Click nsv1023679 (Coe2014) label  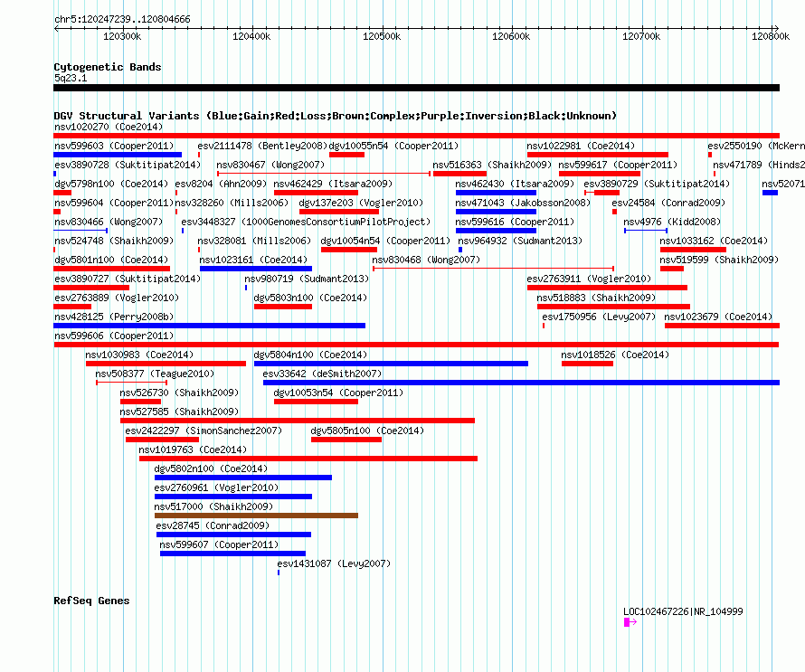click(718, 317)
